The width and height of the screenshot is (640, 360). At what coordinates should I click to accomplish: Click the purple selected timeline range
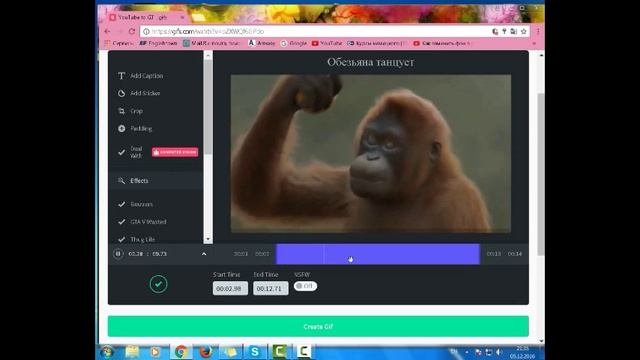click(378, 254)
